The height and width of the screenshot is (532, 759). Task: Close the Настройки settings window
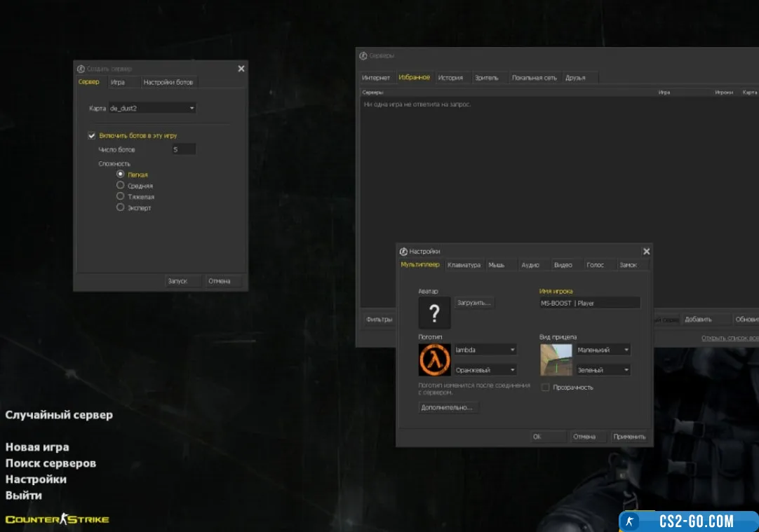(x=646, y=252)
